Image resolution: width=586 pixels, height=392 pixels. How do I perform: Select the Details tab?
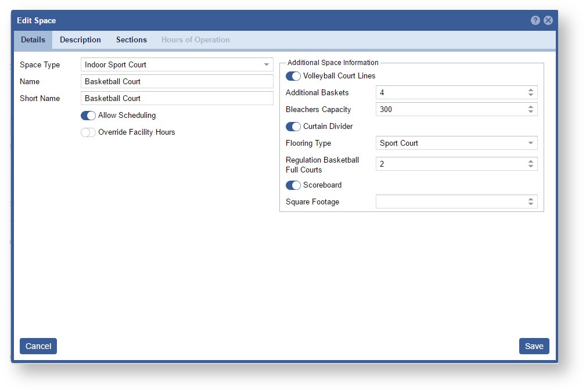coord(33,40)
